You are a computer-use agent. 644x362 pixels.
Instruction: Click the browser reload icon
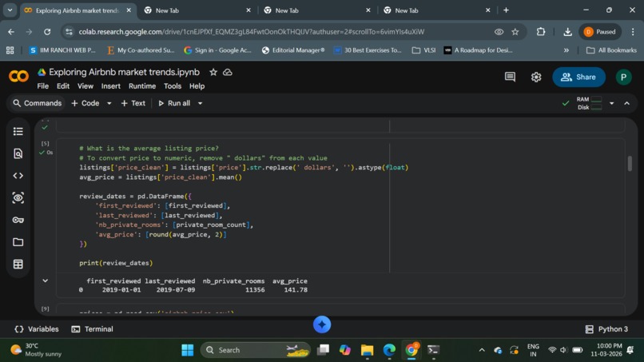point(47,32)
